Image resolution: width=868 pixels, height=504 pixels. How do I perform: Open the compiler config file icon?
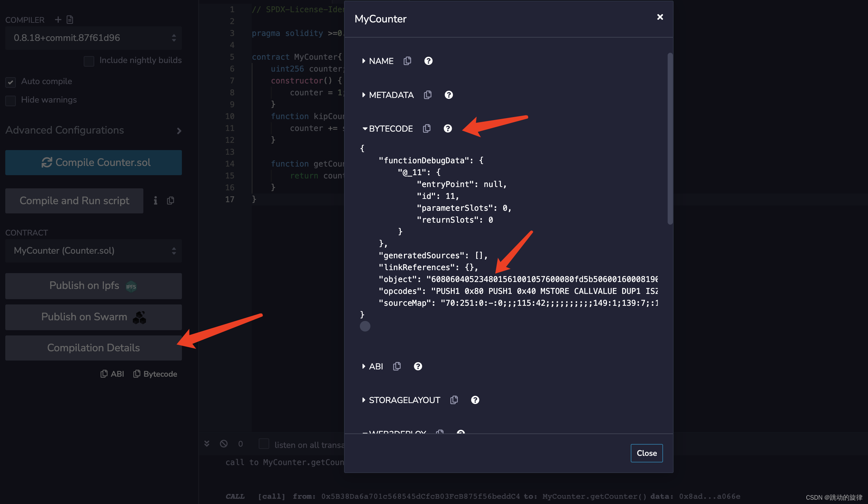click(x=70, y=20)
